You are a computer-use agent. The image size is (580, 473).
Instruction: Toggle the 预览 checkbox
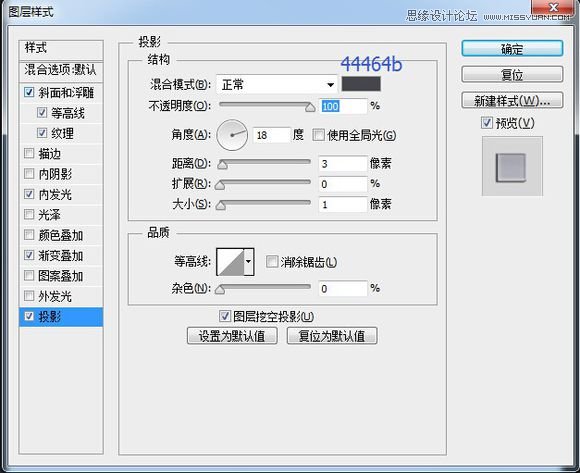click(487, 122)
